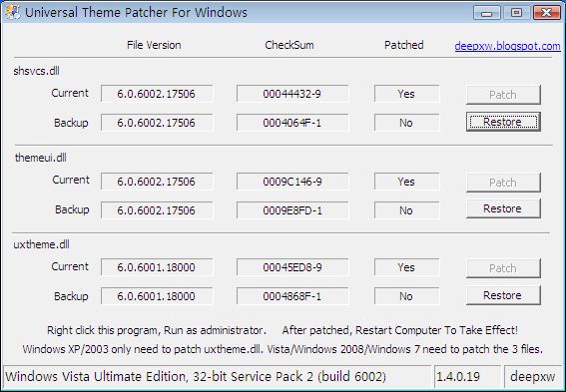Click the uxtheme.dll section label

pyautogui.click(x=42, y=244)
